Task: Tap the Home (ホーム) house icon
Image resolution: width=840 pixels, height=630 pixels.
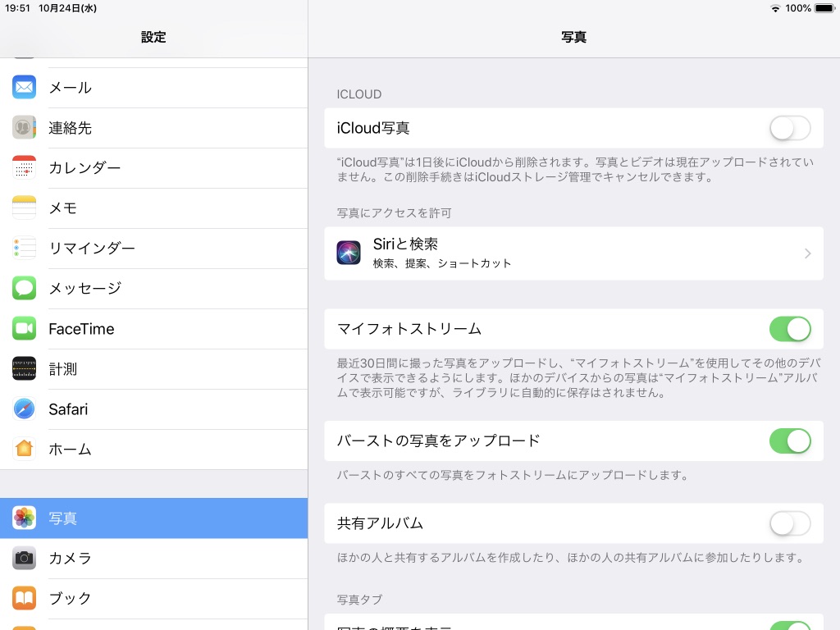Action: point(24,449)
